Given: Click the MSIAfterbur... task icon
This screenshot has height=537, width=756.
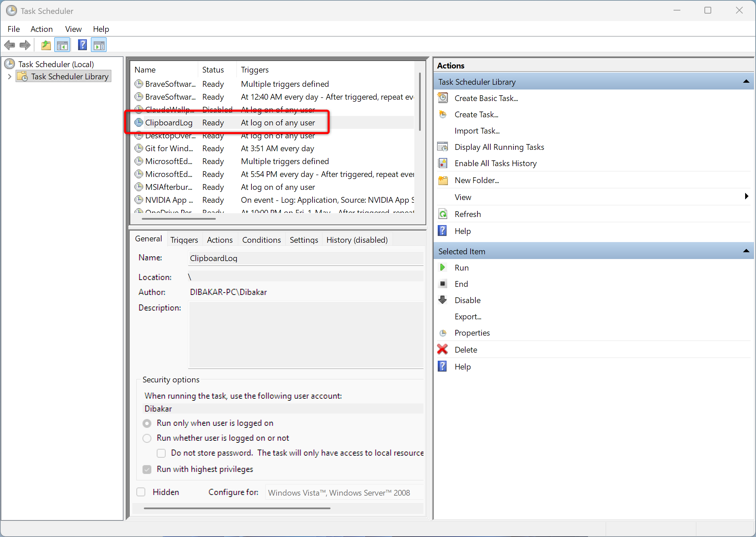Looking at the screenshot, I should tap(139, 187).
